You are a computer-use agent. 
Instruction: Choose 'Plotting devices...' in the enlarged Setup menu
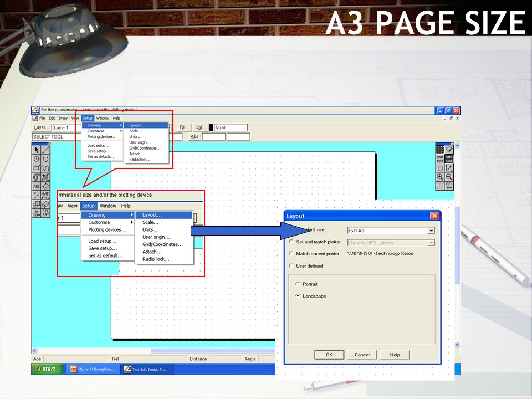[x=107, y=229]
